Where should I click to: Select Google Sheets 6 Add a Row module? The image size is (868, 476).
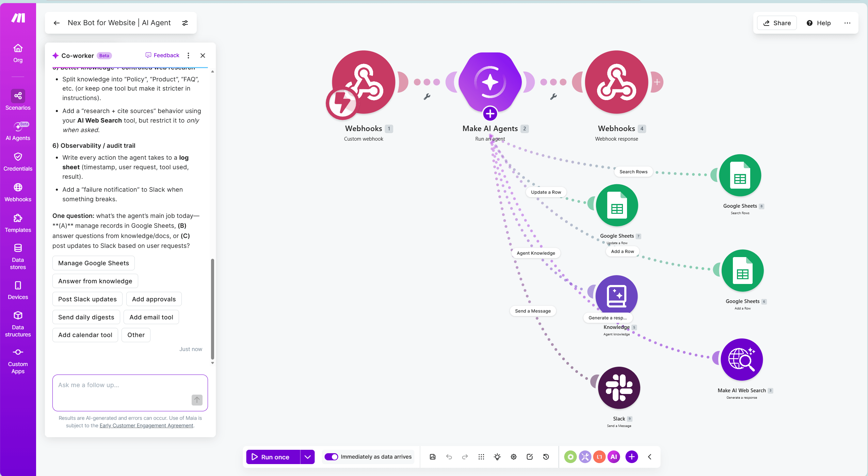(x=742, y=271)
